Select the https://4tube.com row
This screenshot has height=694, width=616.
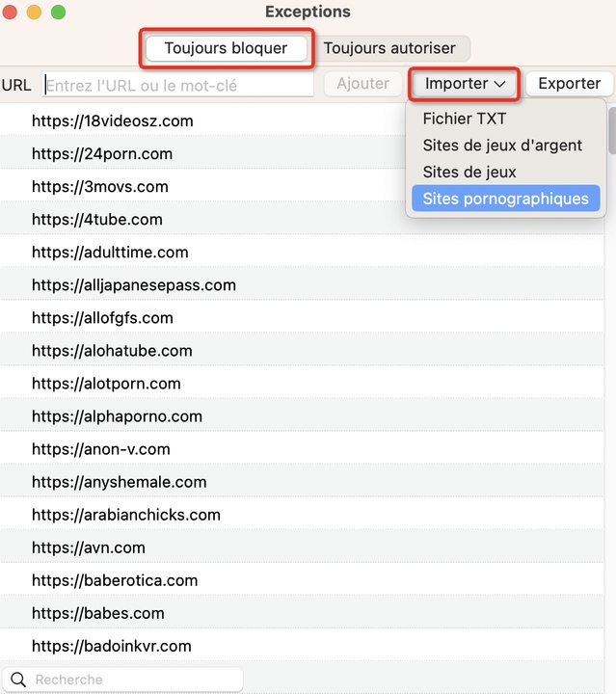pos(303,219)
